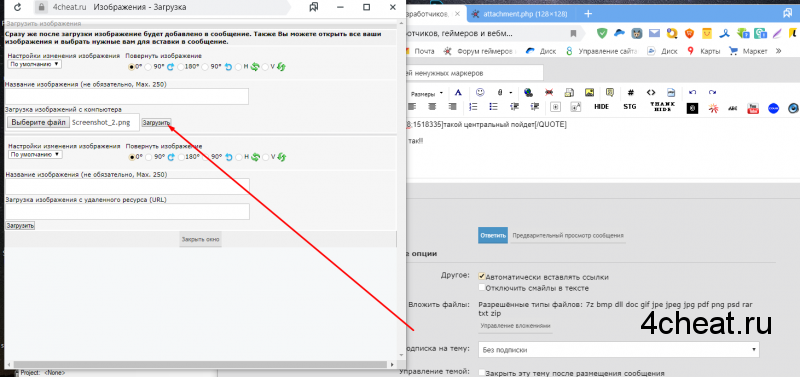800x377 pixels.
Task: Click the bookmark flag icon in the address bar
Action: pos(573,33)
